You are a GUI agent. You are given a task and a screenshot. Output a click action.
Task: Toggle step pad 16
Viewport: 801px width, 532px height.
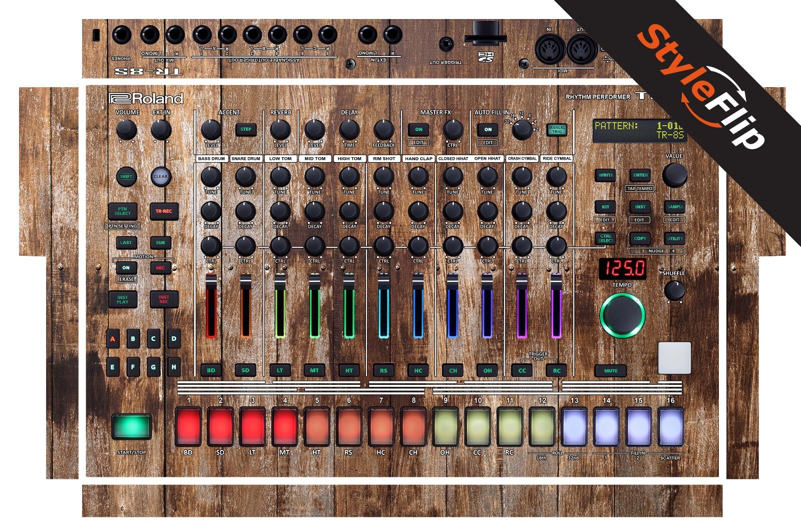[671, 426]
